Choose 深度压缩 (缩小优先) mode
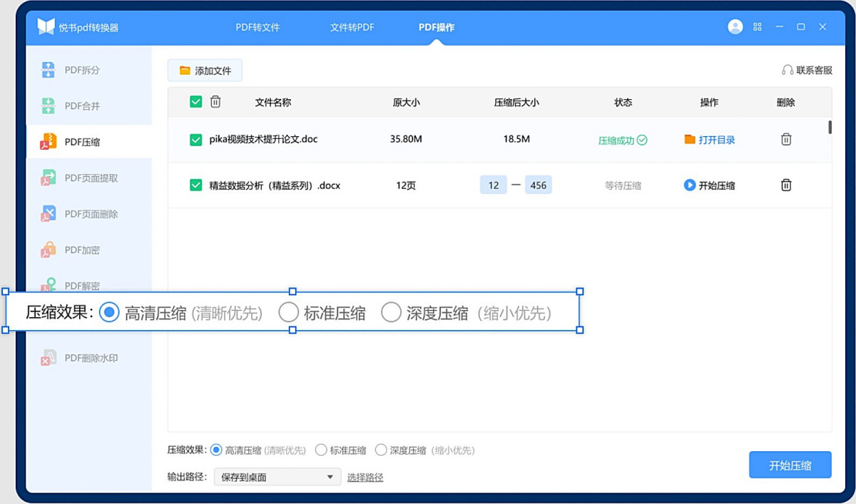 click(x=391, y=311)
